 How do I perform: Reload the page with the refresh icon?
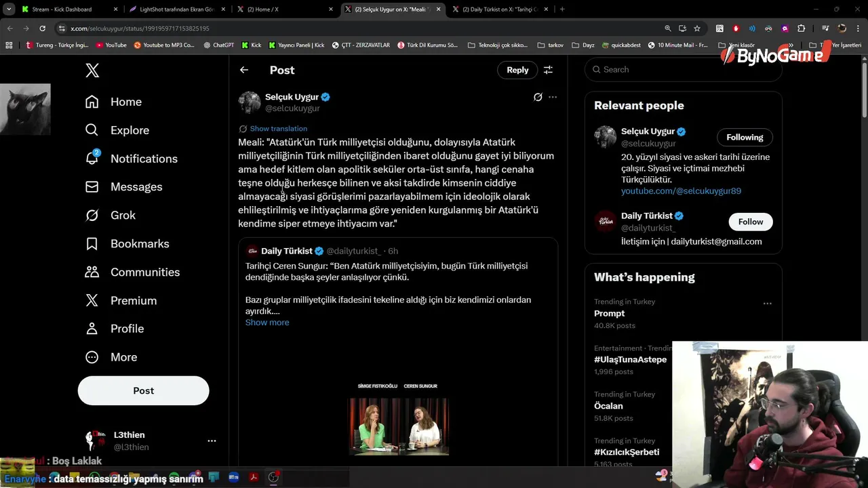[x=42, y=28]
